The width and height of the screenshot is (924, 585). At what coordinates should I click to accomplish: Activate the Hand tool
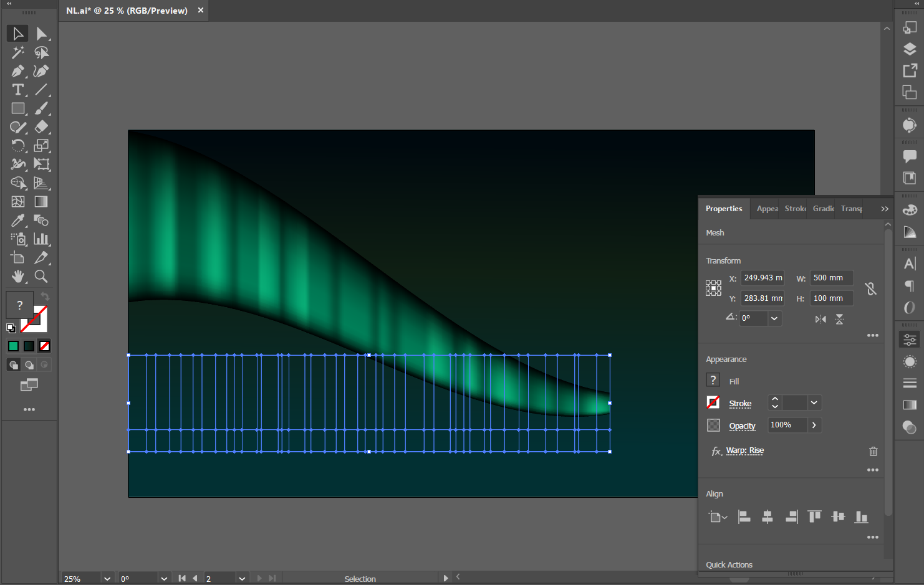(x=17, y=277)
